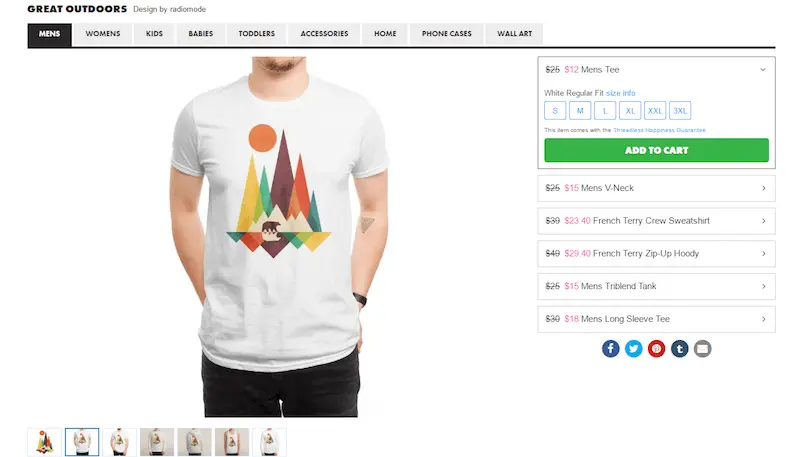Share this design on Facebook

pos(610,349)
